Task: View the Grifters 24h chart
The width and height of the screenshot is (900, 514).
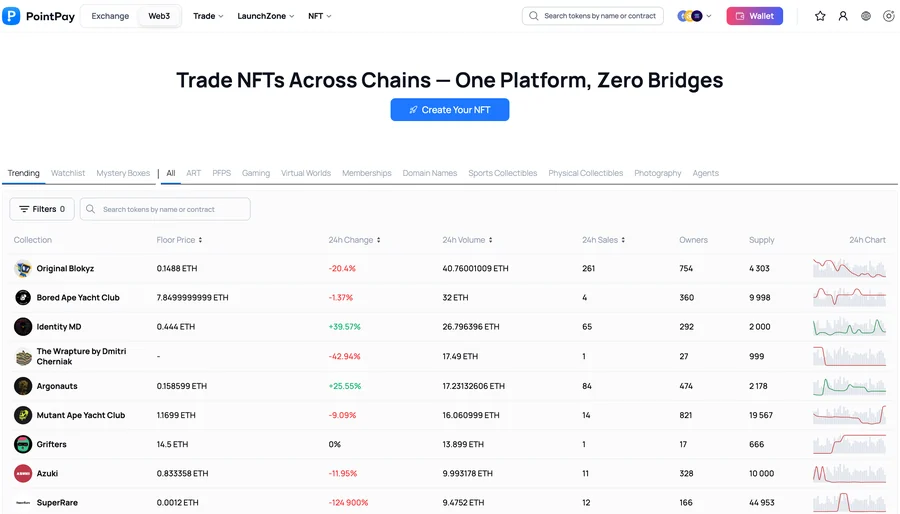Action: [x=849, y=444]
